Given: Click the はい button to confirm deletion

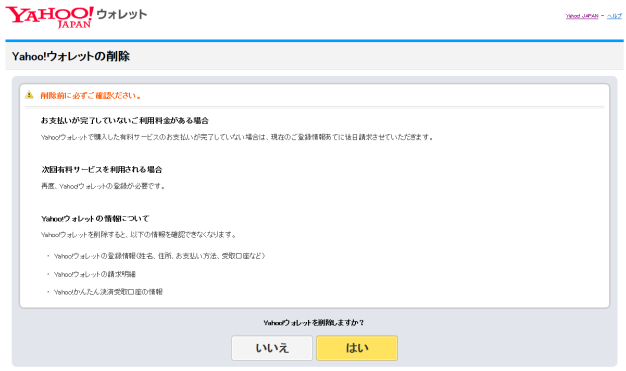Looking at the screenshot, I should click(x=357, y=348).
